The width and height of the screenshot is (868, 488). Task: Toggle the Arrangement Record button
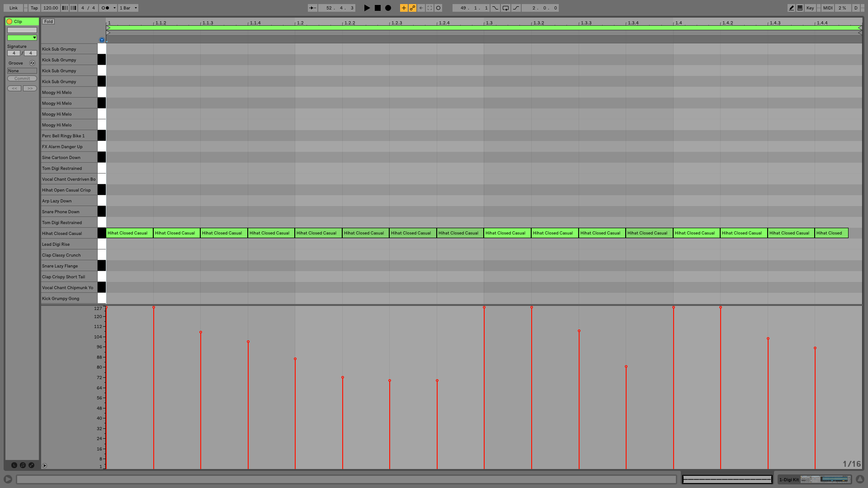tap(388, 8)
